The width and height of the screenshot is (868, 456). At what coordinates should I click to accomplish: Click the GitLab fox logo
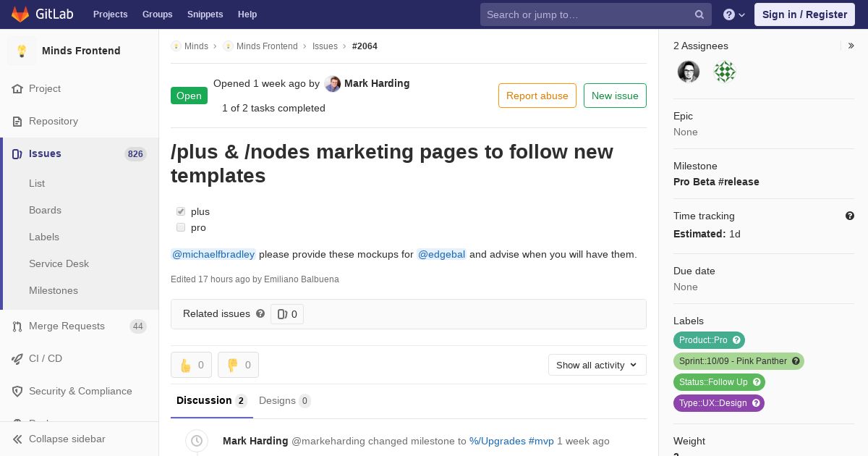[20, 14]
